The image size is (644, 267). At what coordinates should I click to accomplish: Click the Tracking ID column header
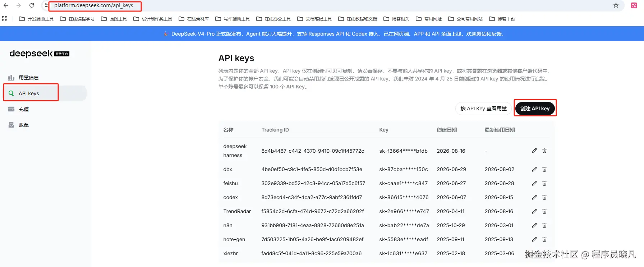point(275,130)
